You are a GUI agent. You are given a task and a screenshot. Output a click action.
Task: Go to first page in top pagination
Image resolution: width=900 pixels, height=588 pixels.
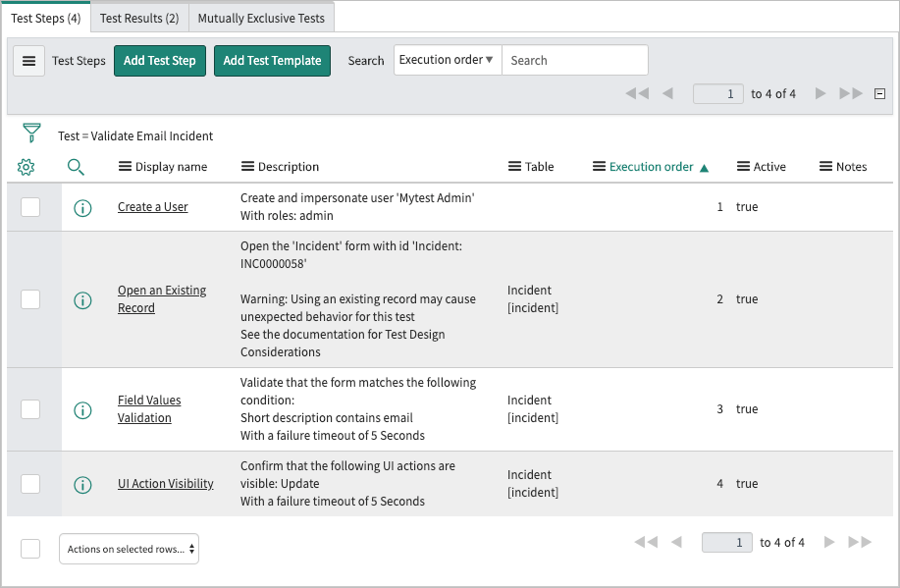coord(637,93)
